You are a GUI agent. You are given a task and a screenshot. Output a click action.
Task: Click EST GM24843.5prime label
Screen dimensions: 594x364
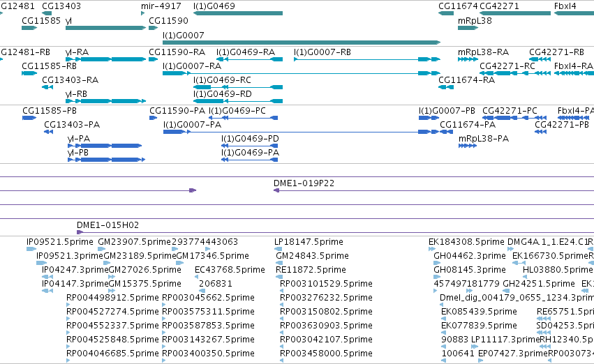(x=312, y=256)
